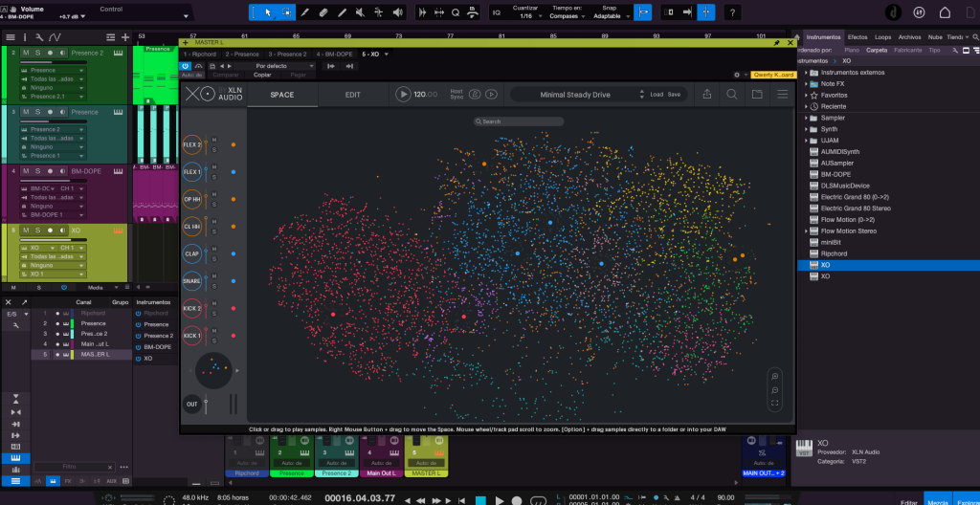Click the XO folder icon
This screenshot has height=505, width=980.
(757, 95)
